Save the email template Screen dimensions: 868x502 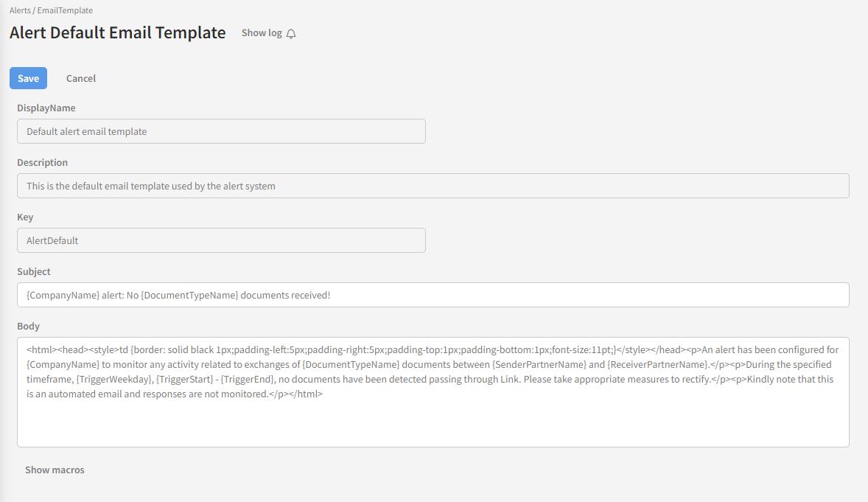28,78
